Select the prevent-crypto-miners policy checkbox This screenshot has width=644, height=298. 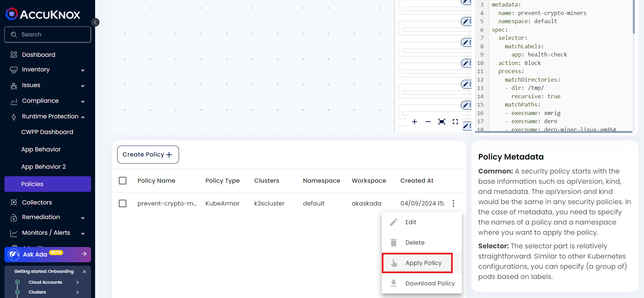pos(123,203)
